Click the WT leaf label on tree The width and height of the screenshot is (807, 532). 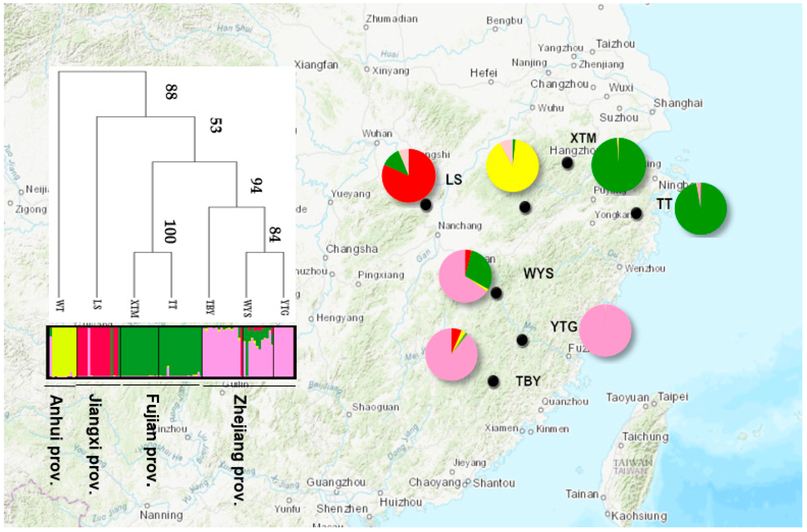point(60,305)
